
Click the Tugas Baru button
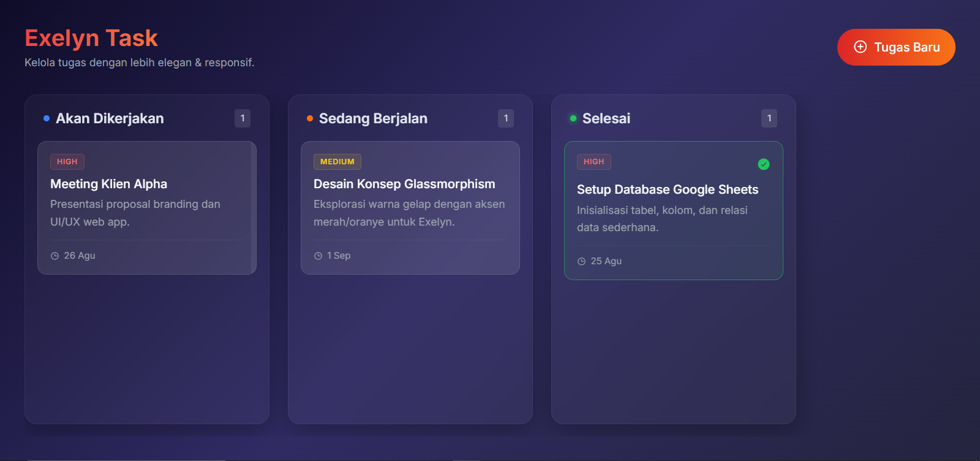(896, 47)
